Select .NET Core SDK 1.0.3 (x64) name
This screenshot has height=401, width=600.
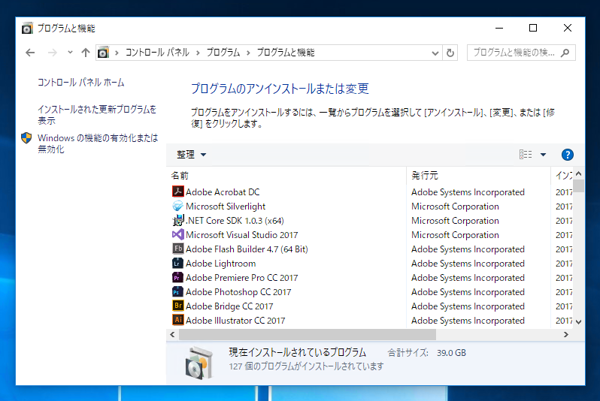(235, 220)
